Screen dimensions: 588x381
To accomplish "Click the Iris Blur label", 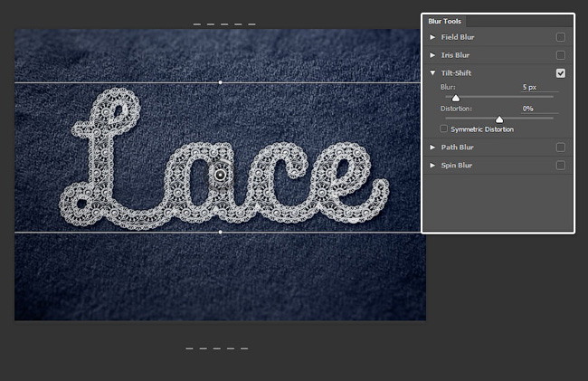I will (455, 55).
